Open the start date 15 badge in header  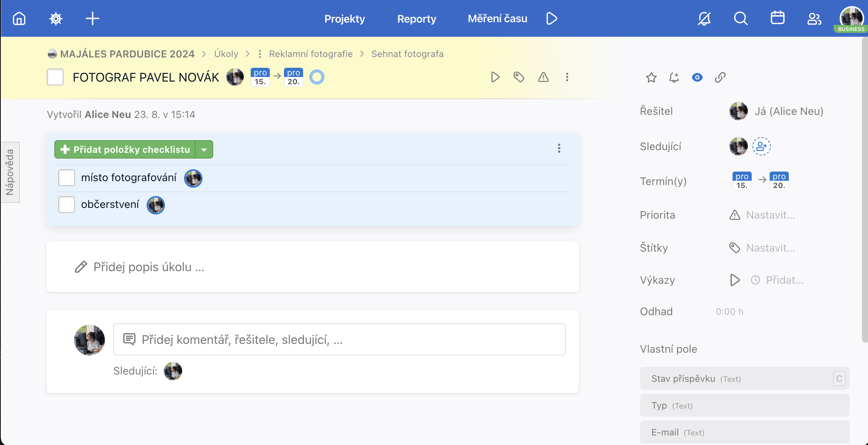[260, 77]
